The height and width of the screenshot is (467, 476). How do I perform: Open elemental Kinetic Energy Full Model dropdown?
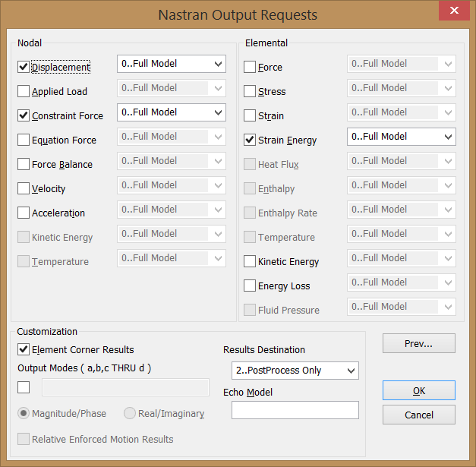click(x=402, y=258)
